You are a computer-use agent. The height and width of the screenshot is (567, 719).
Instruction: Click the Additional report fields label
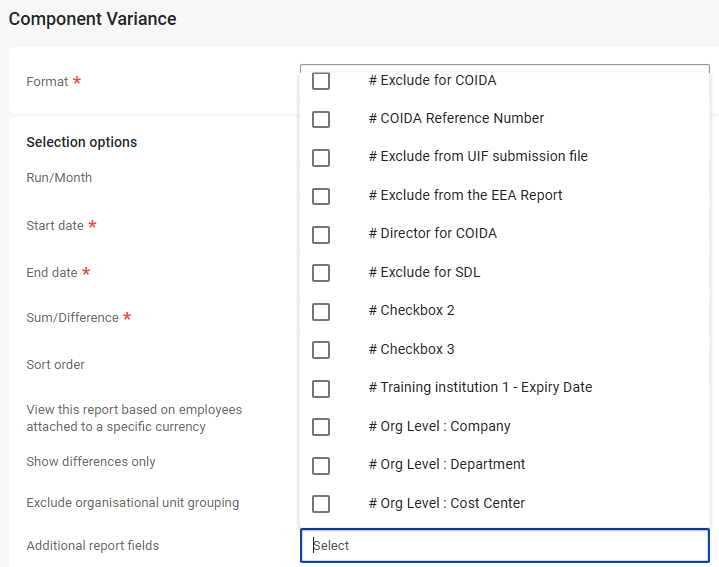[x=92, y=545]
